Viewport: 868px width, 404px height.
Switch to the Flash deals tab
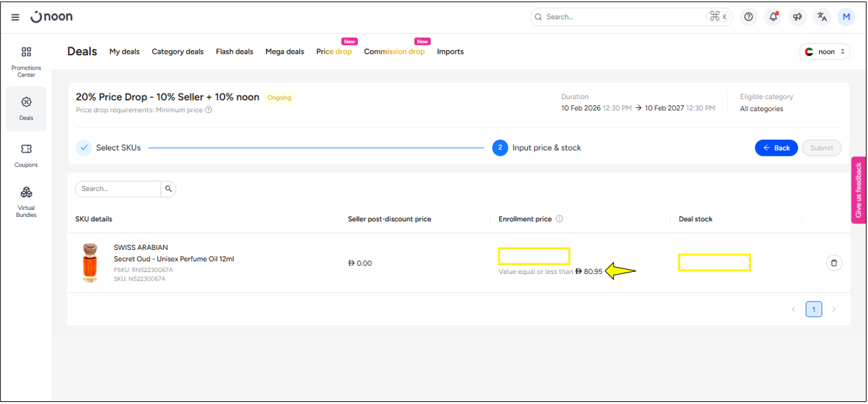coord(234,52)
